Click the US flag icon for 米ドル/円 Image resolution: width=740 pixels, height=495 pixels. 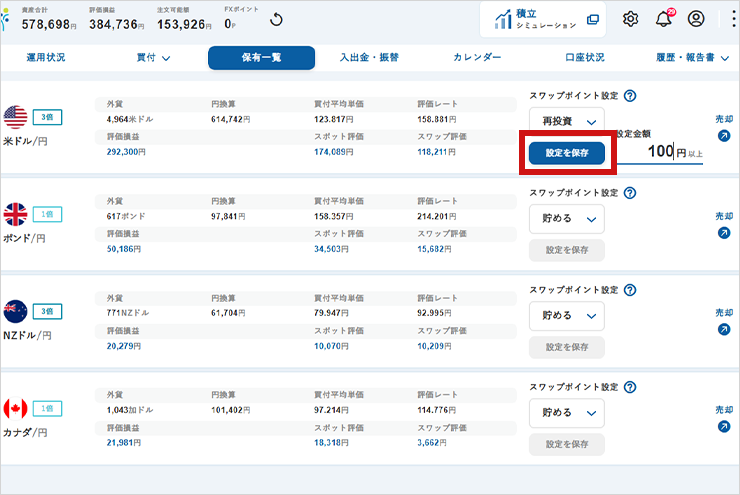(x=16, y=117)
